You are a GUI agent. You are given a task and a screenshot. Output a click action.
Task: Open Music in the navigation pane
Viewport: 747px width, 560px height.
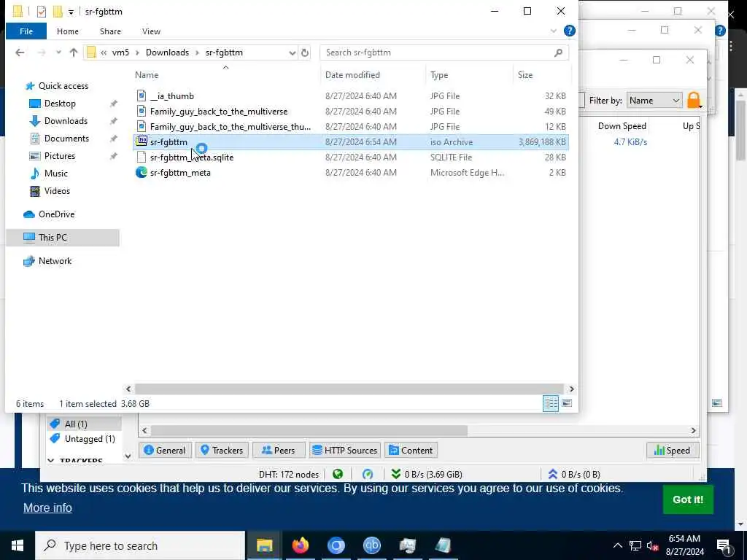click(x=55, y=174)
